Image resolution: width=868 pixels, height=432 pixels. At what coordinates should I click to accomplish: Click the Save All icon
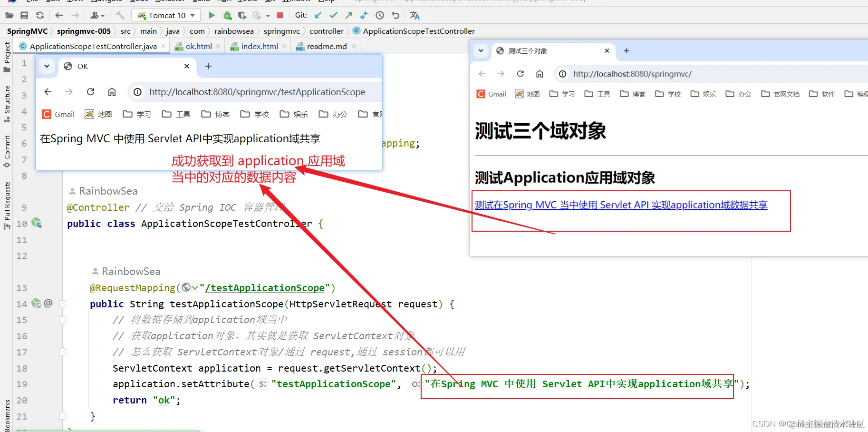[24, 15]
